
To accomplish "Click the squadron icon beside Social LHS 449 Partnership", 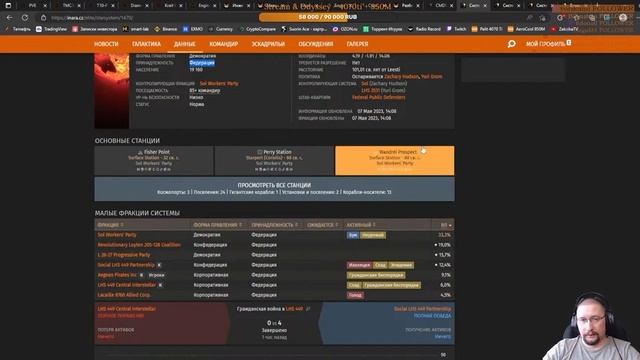I will click(x=159, y=265).
